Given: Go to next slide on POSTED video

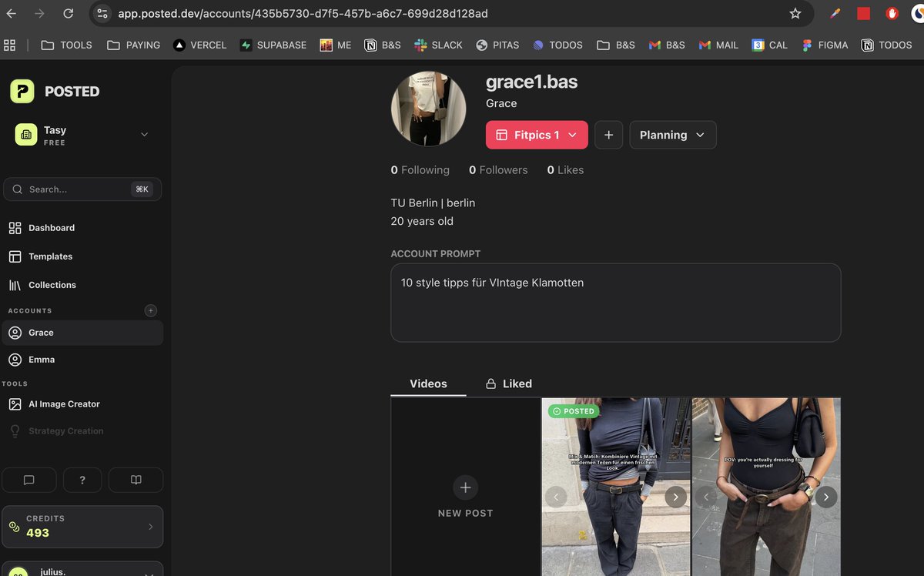Looking at the screenshot, I should 675,497.
